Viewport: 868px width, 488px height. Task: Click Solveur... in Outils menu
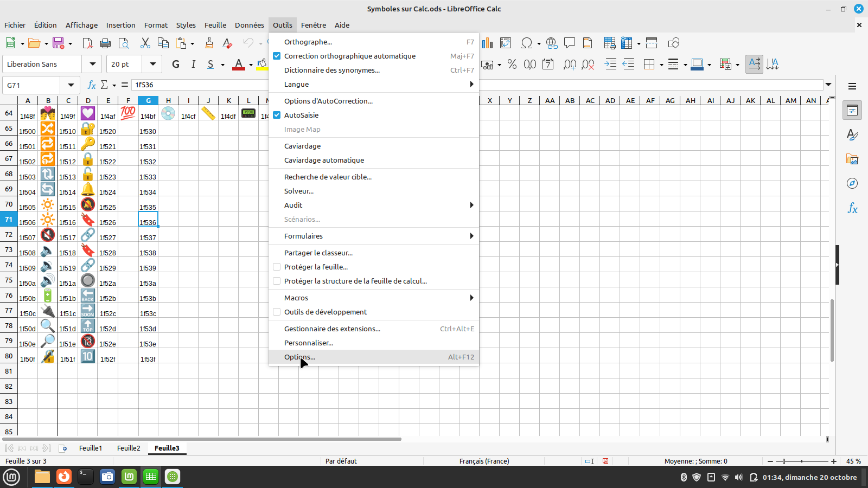[299, 191]
